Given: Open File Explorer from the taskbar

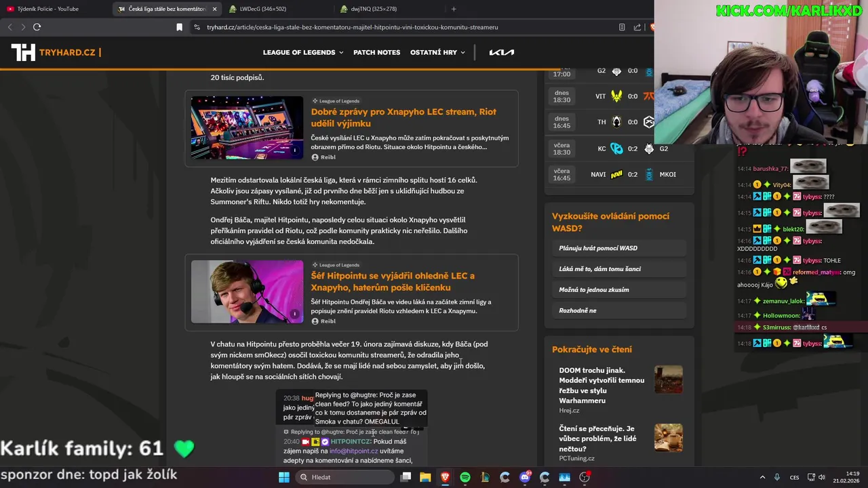Looking at the screenshot, I should [x=425, y=477].
